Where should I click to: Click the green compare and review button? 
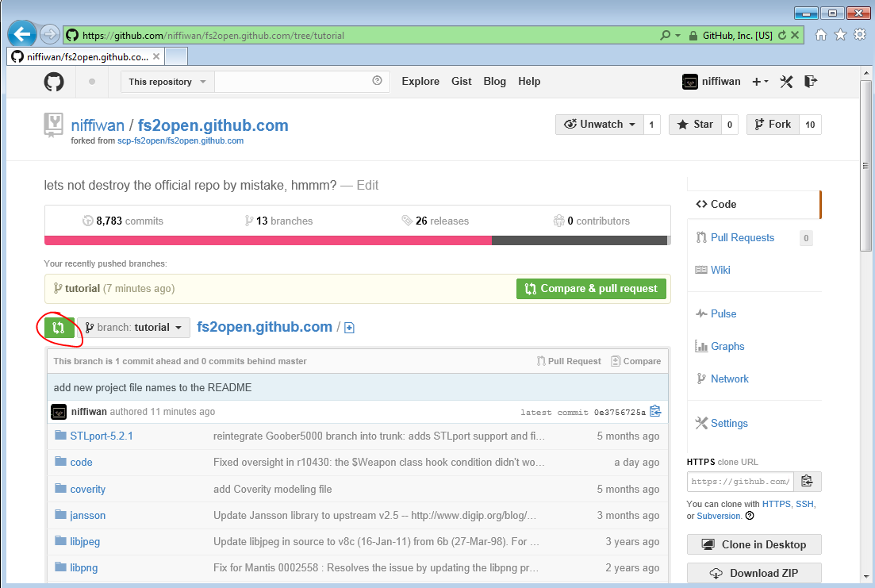tap(58, 328)
